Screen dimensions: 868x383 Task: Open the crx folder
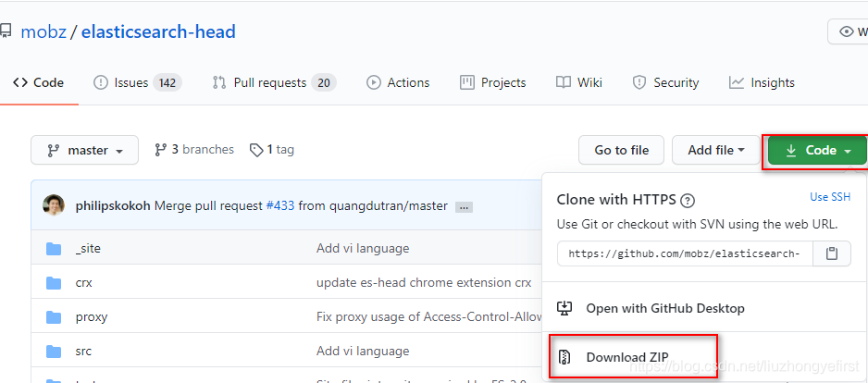coord(83,283)
